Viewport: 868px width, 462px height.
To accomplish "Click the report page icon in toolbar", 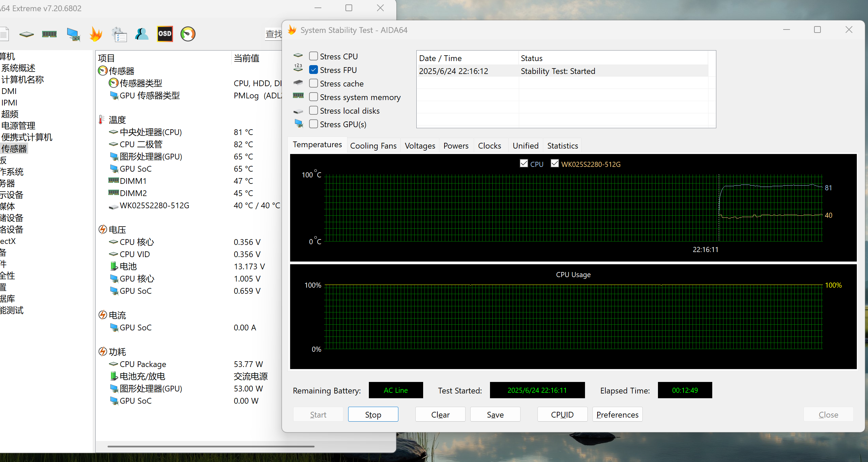I will pos(4,34).
